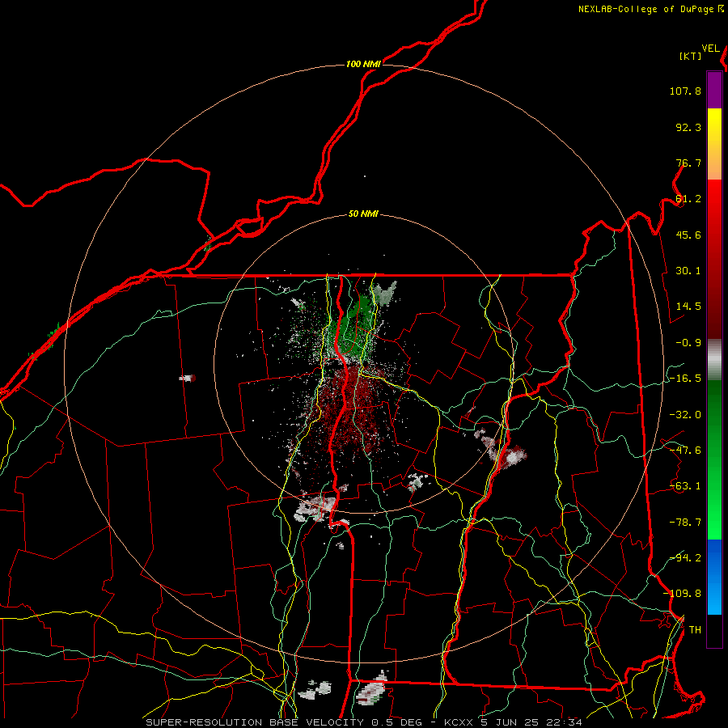The height and width of the screenshot is (728, 728).
Task: Click the isolated echo west of the 50 NMI ring
Action: click(188, 379)
